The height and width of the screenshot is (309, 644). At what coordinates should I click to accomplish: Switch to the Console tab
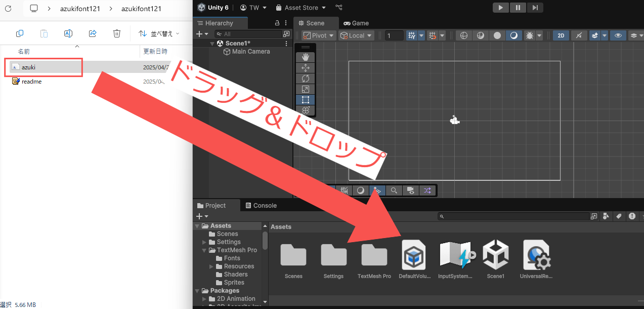coord(261,205)
